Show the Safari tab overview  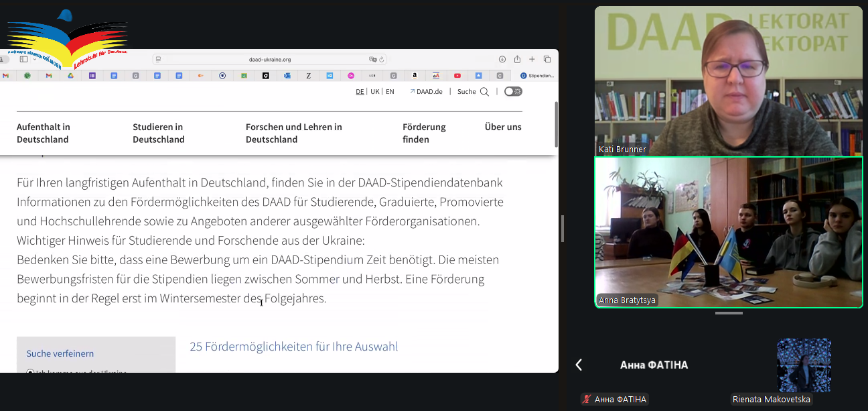click(x=547, y=59)
